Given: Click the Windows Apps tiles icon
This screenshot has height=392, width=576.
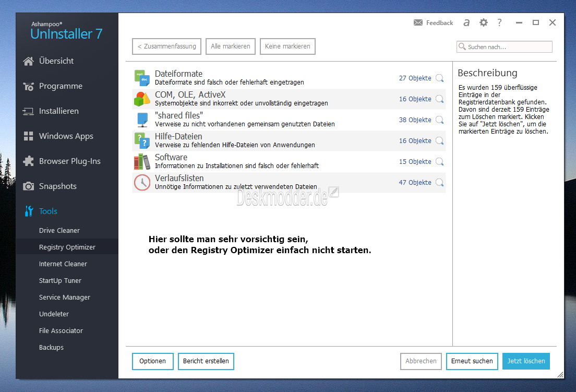Looking at the screenshot, I should (28, 136).
